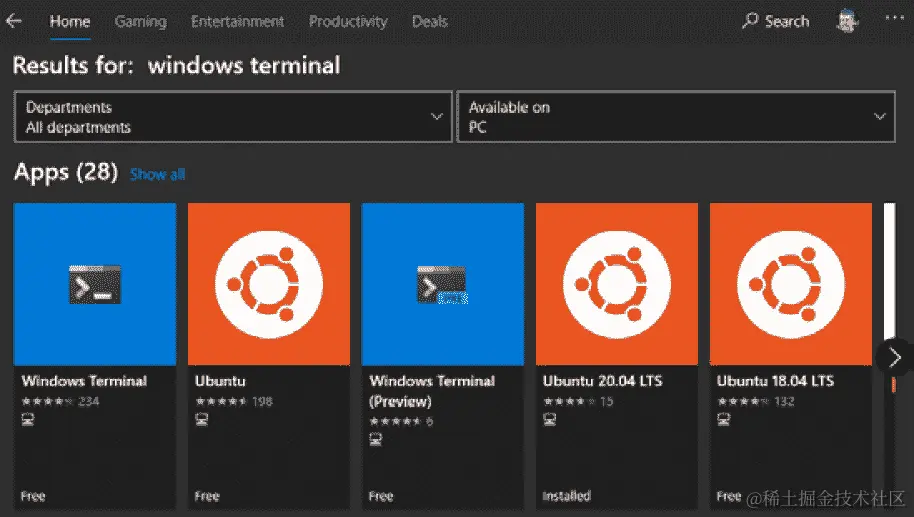
Task: Click the PC device icon under Windows Terminal (Preview)
Action: 375,439
